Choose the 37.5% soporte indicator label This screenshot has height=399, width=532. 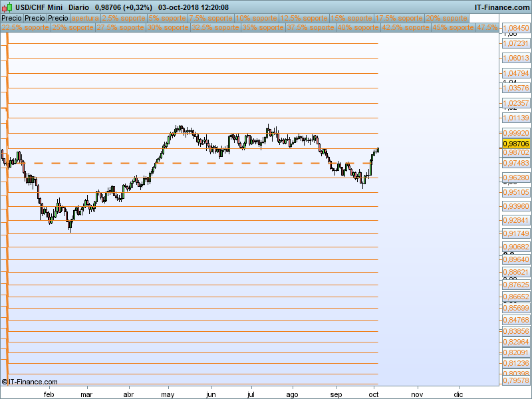(311, 28)
